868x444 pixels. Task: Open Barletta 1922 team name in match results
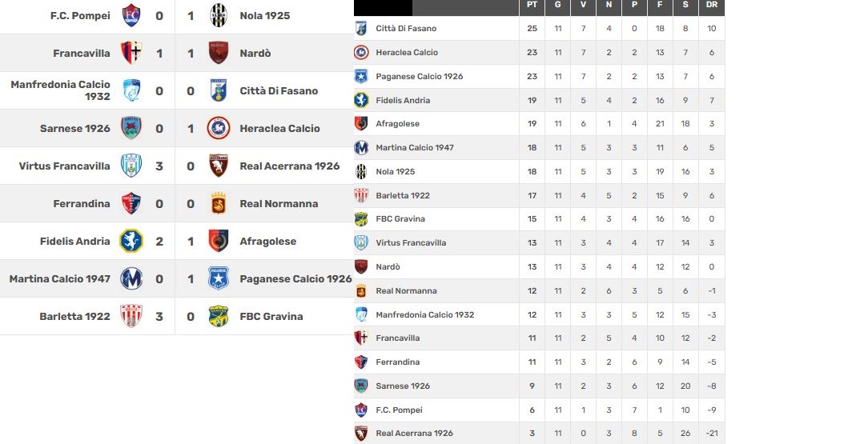(x=74, y=317)
